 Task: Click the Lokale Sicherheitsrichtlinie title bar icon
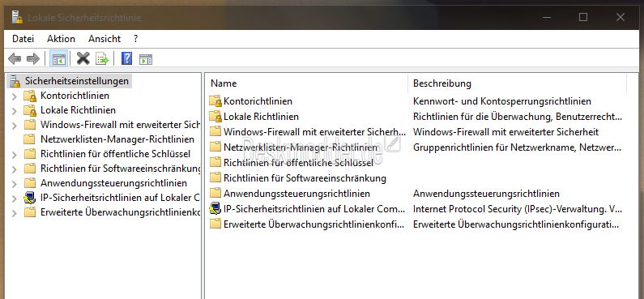(17, 17)
